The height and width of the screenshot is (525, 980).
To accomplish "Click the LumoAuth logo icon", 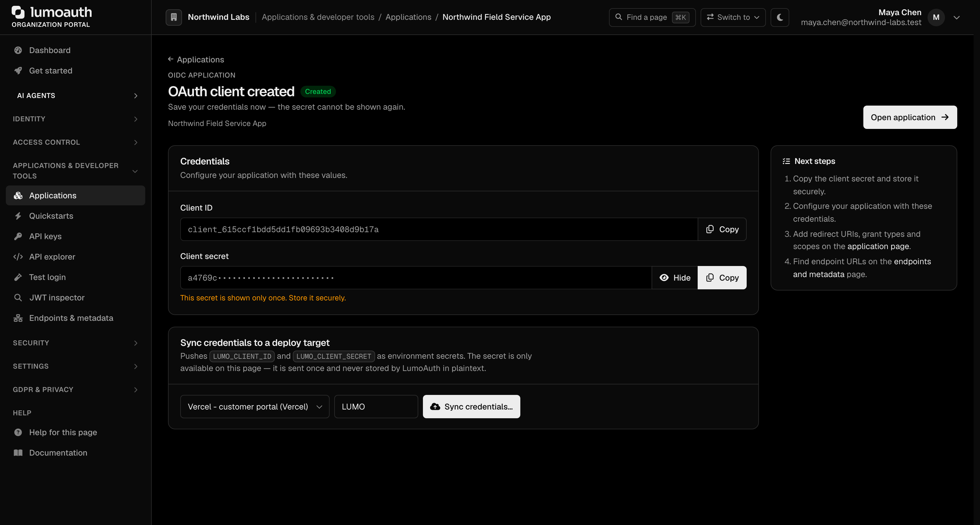I will 18,12.
